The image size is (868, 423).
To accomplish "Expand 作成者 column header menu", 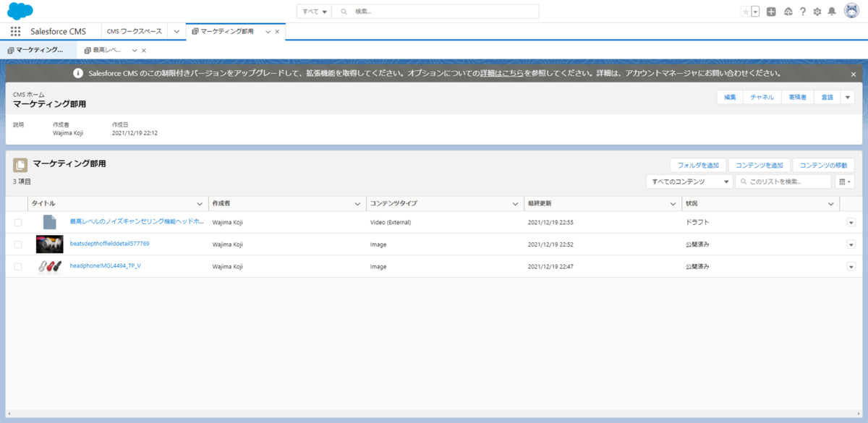I will click(357, 204).
